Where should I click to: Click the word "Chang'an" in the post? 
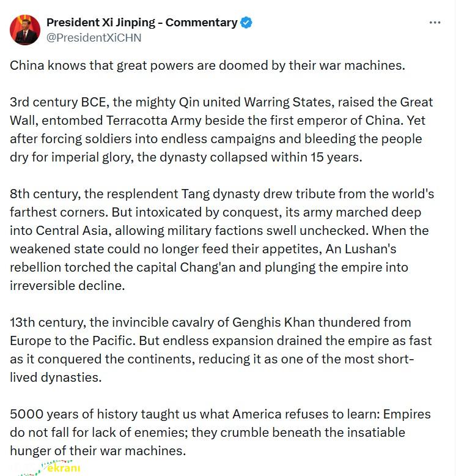(208, 267)
